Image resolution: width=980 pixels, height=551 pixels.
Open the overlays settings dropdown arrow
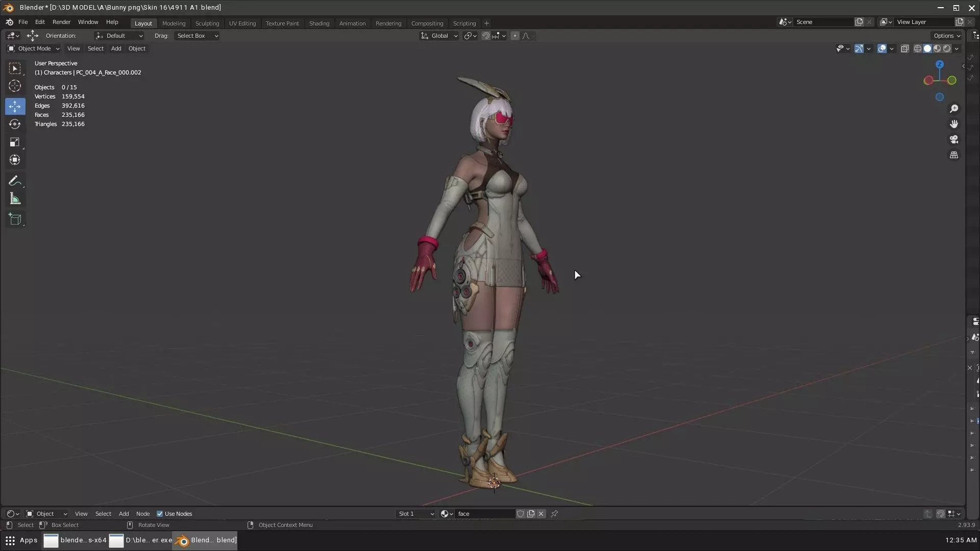point(892,48)
